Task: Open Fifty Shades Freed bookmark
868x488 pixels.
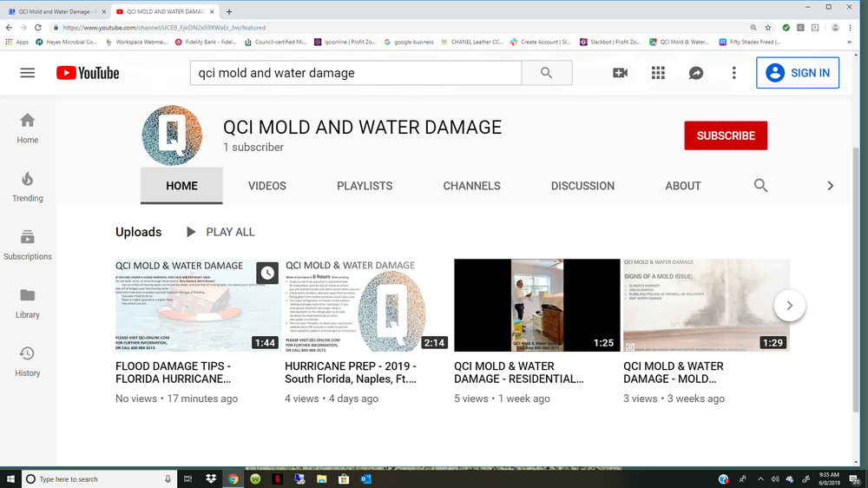Action: [x=750, y=42]
